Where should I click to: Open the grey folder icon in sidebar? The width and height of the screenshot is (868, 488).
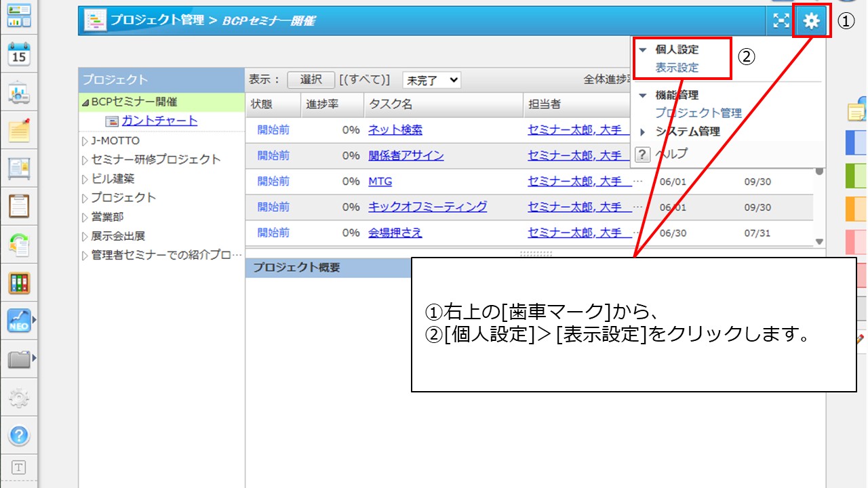[19, 359]
